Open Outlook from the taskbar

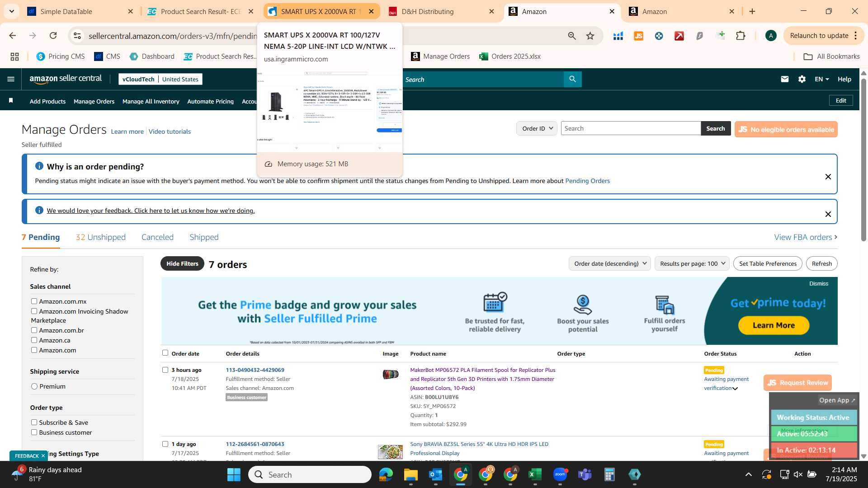(x=435, y=474)
